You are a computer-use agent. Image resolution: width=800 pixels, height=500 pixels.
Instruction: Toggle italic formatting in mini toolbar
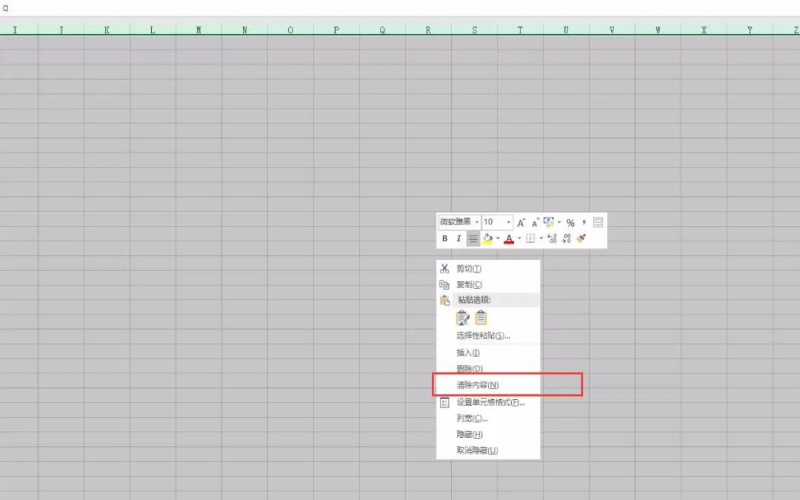coord(459,239)
